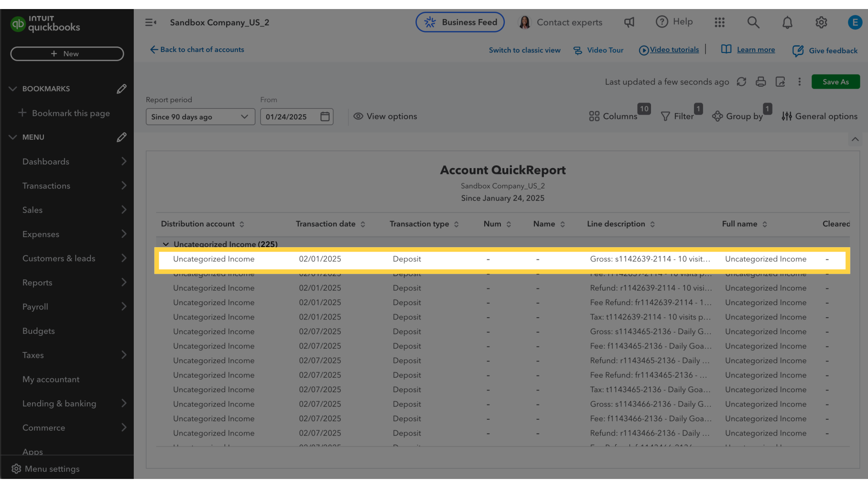Viewport: 868px width, 488px height.
Task: Switch to classic view
Action: coord(524,50)
